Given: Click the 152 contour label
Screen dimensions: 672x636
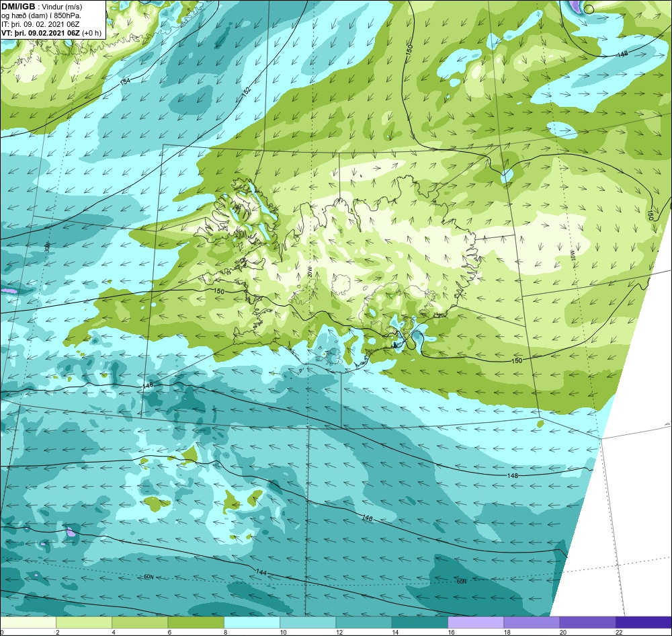Looking at the screenshot, I should click(246, 92).
